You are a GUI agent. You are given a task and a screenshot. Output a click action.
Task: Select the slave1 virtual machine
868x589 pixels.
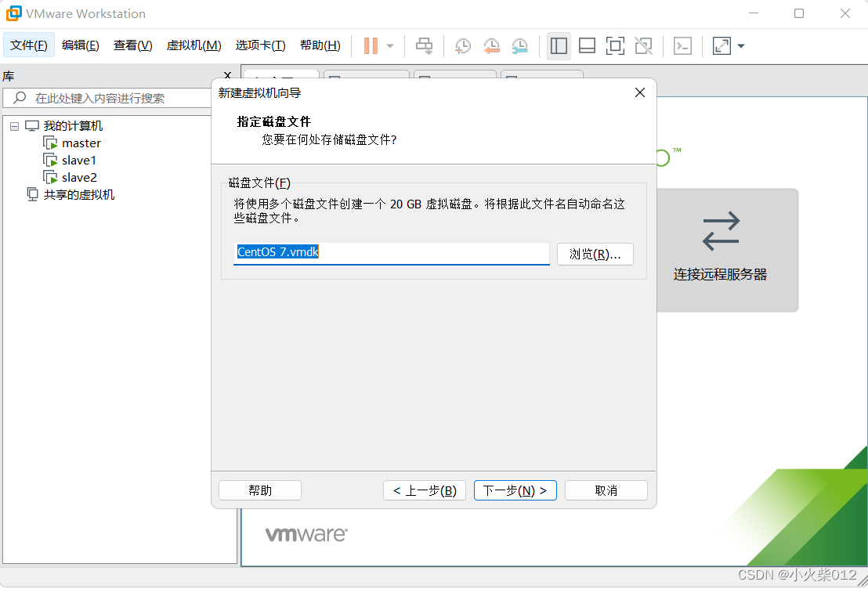(x=78, y=160)
